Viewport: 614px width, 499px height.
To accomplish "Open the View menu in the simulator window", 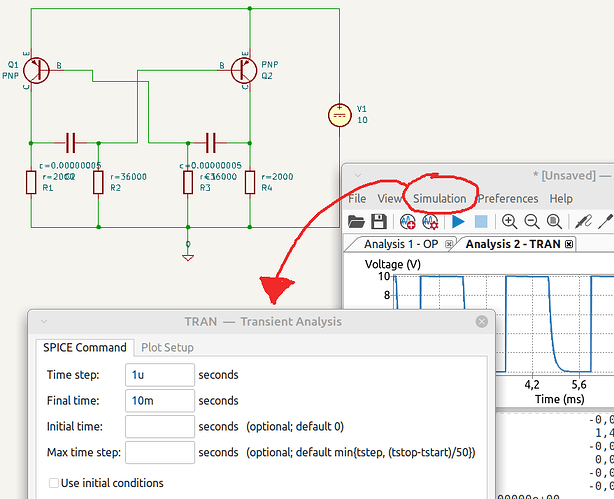I will pos(389,199).
